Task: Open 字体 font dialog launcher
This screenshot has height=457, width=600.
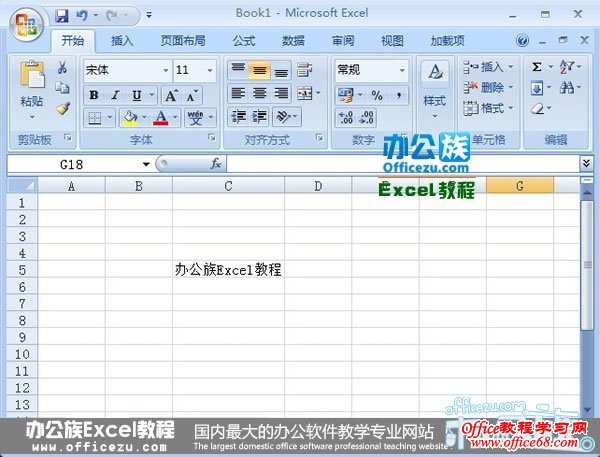Action: [212, 137]
